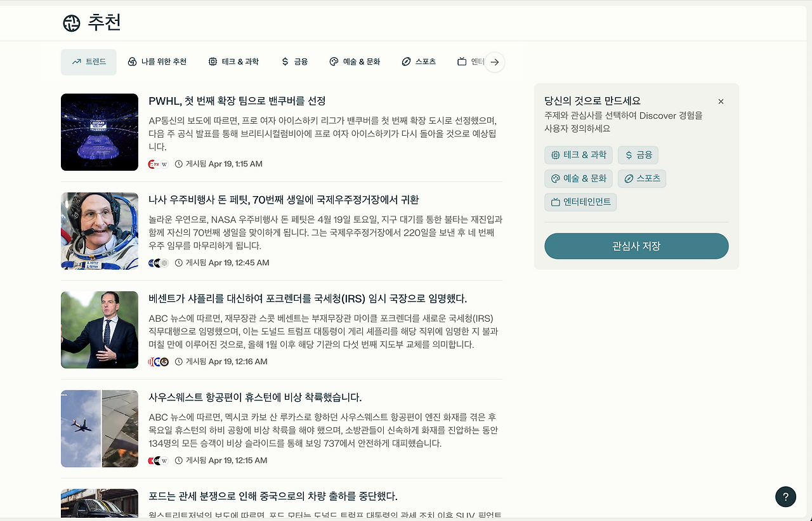Open the Southwest airplane thumbnail
812x521 pixels.
(x=100, y=429)
